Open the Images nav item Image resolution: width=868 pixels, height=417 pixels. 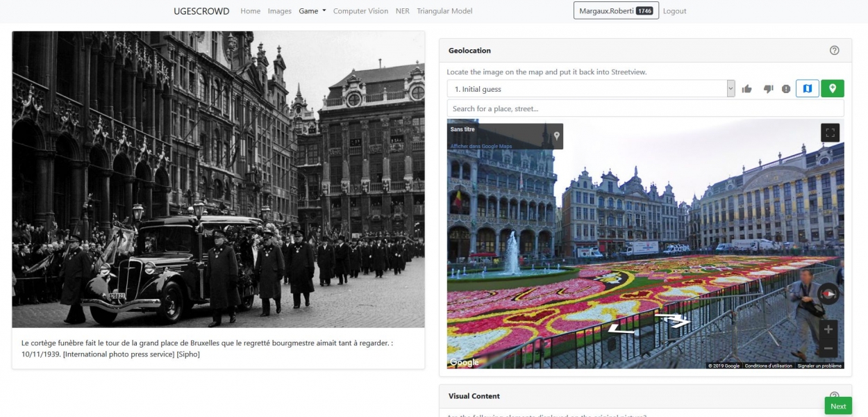click(280, 11)
